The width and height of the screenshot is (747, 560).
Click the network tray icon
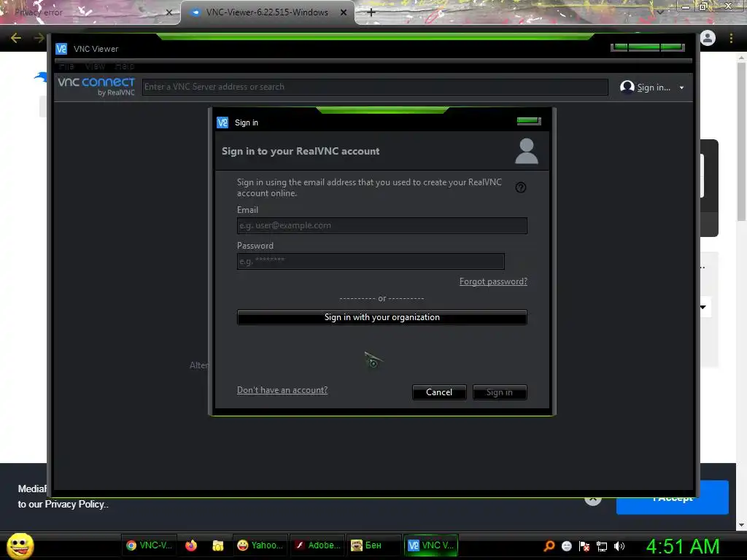coord(602,546)
